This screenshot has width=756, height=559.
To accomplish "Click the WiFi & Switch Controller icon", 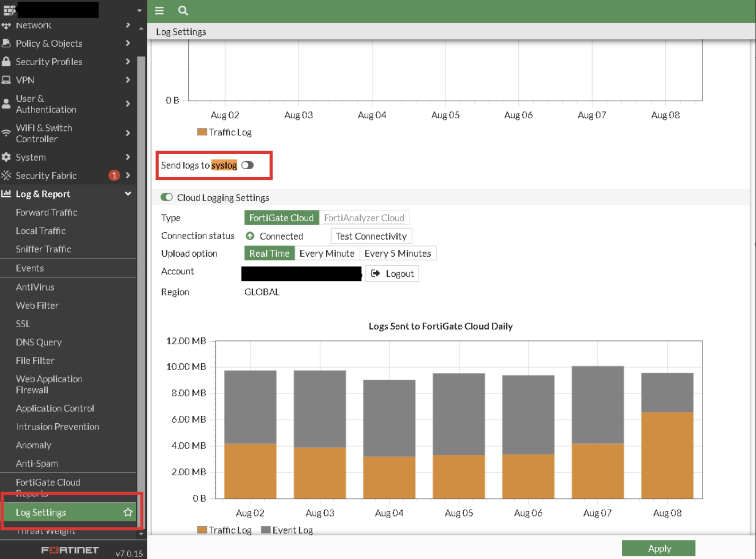I will click(6, 133).
